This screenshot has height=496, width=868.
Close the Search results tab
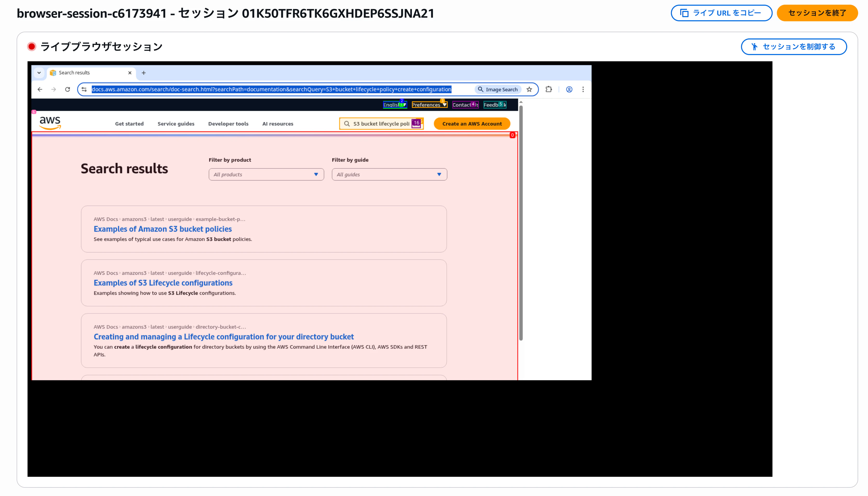[130, 73]
